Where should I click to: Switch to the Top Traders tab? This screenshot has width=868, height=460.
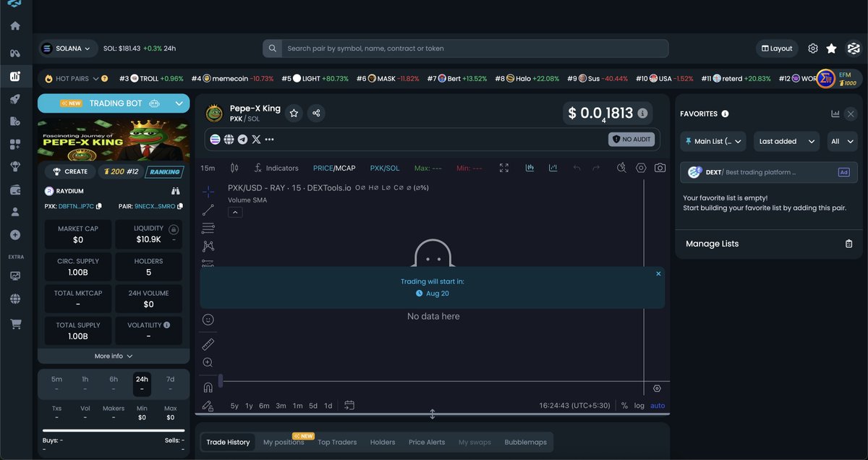(x=337, y=442)
